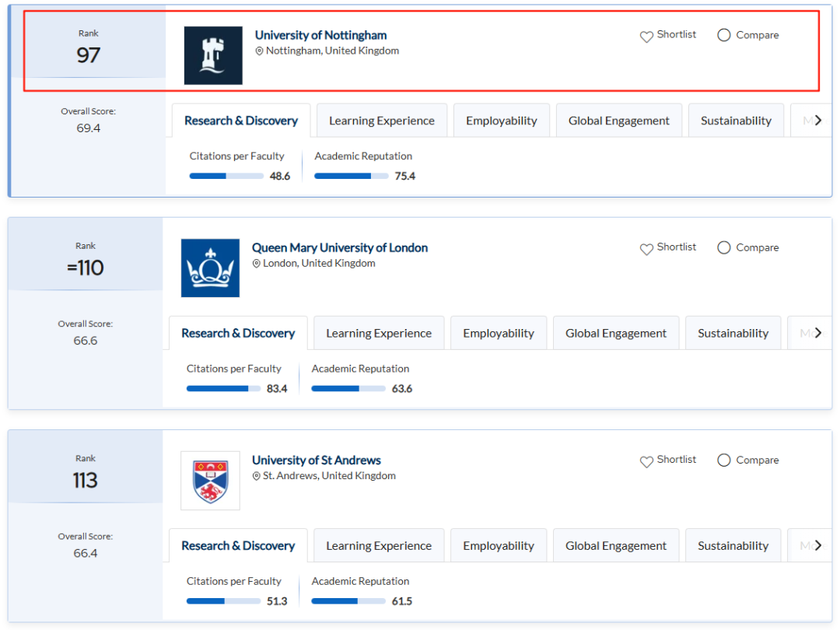Click heart icon to shortlist Queen Mary University
Screen dimensions: 840x630
coord(646,249)
